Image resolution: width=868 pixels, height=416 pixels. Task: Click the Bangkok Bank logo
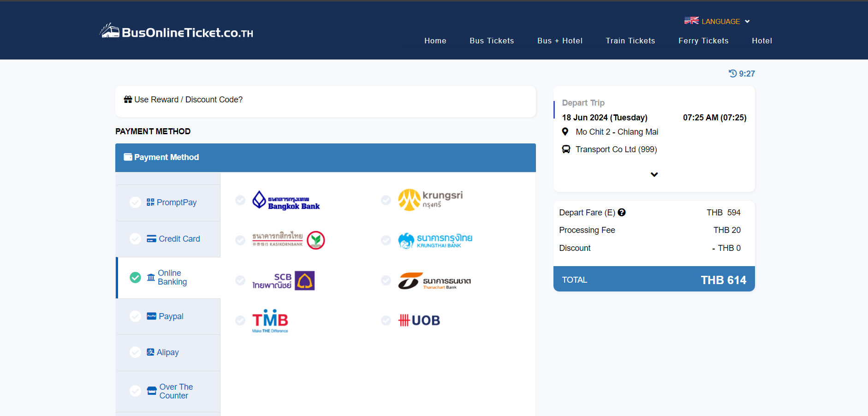286,200
